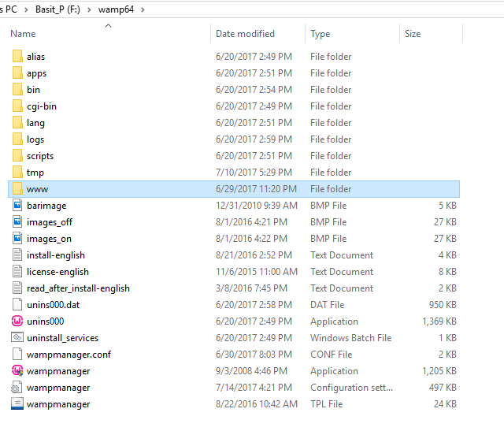Click the bin folder icon
The width and height of the screenshot is (504, 431).
17,89
